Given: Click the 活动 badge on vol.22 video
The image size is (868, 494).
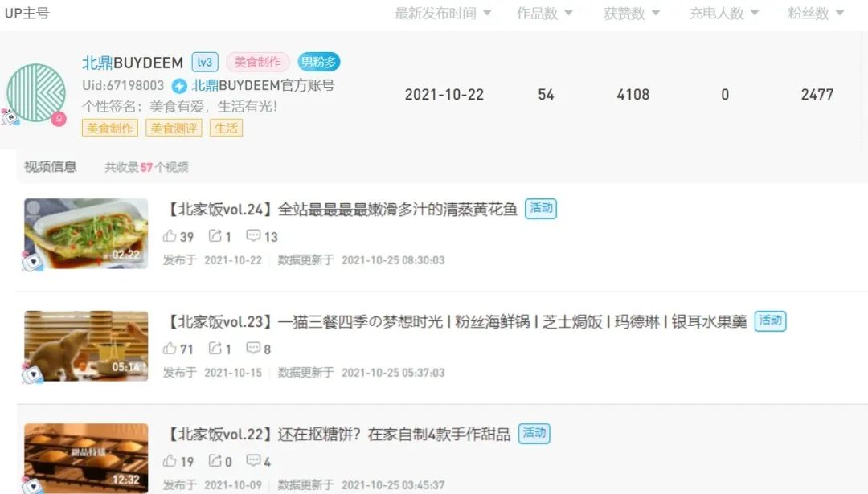Looking at the screenshot, I should click(534, 433).
